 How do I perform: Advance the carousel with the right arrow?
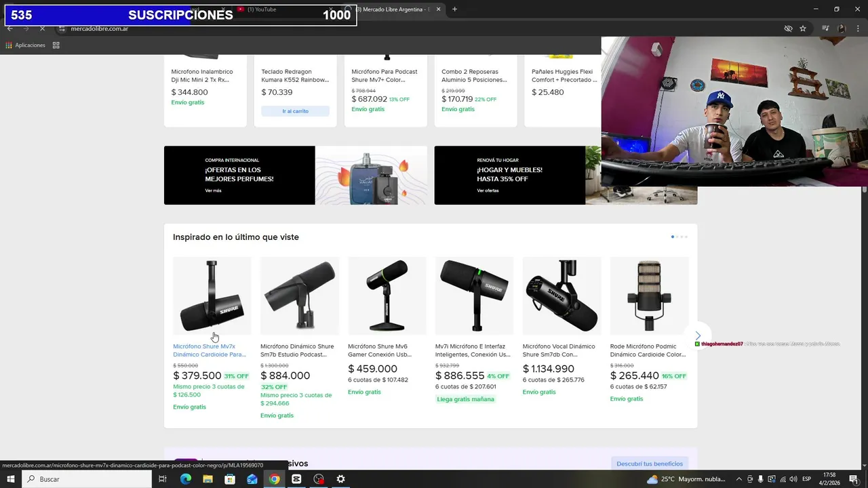click(x=697, y=336)
